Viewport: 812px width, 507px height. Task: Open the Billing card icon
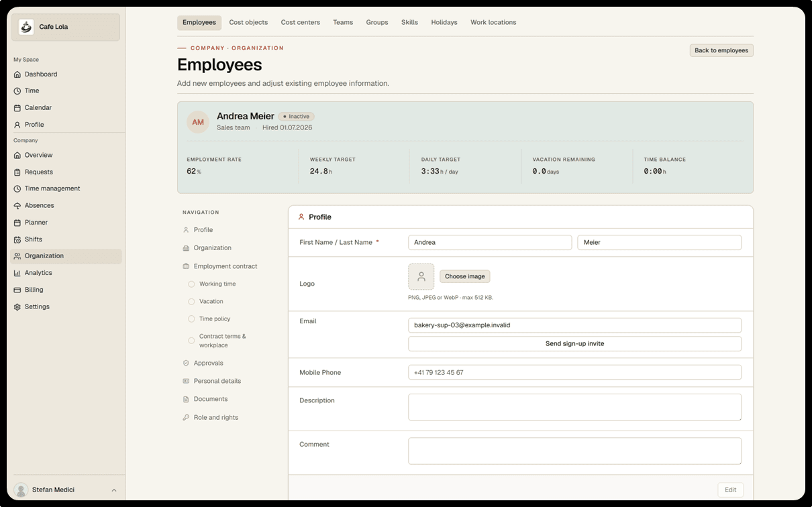(17, 290)
